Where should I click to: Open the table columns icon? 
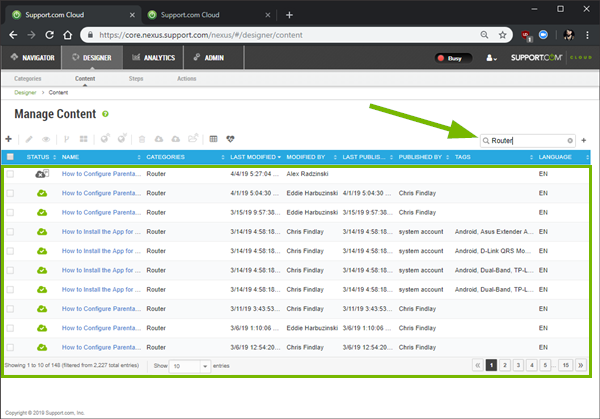[x=214, y=139]
